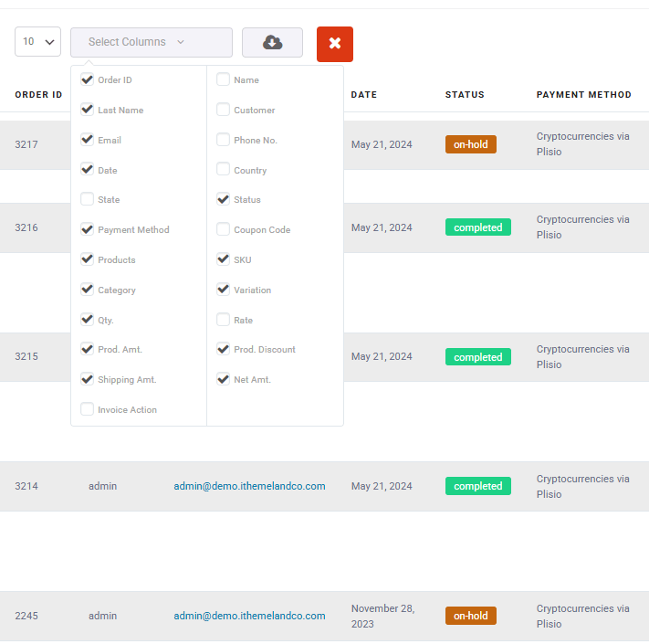Click the Date column header
The height and width of the screenshot is (644, 649).
coord(364,95)
